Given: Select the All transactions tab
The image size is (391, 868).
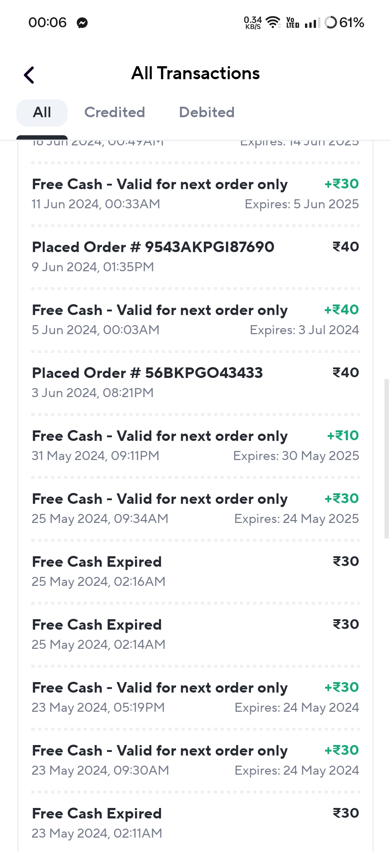Looking at the screenshot, I should point(42,112).
